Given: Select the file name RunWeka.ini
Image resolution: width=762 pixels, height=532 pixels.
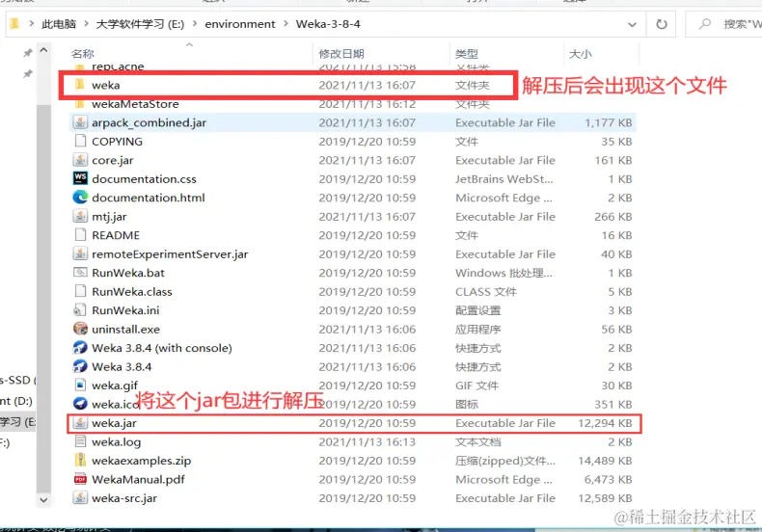Looking at the screenshot, I should pyautogui.click(x=125, y=309).
